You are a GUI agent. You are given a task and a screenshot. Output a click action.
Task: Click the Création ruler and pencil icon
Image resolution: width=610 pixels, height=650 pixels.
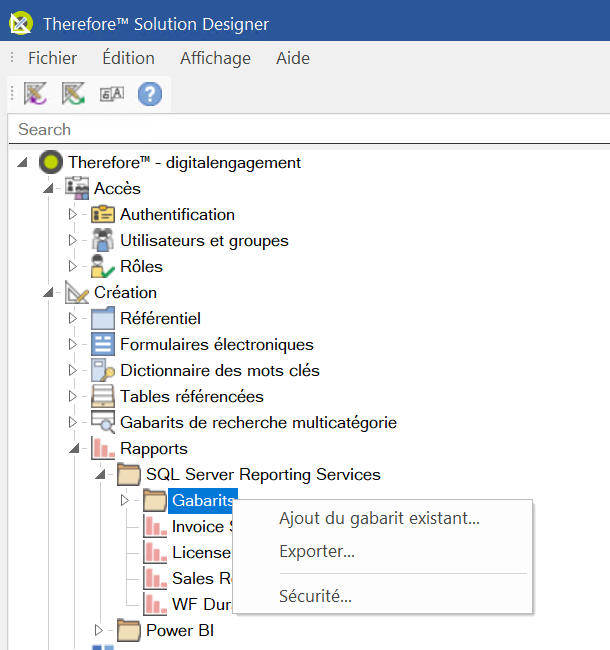tap(77, 292)
